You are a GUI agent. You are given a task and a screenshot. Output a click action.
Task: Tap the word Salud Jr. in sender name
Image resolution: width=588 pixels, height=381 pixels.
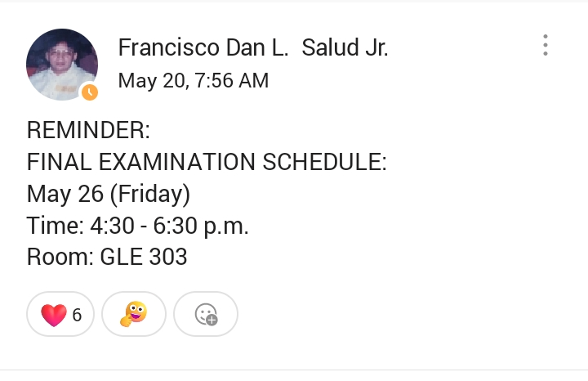tap(345, 47)
